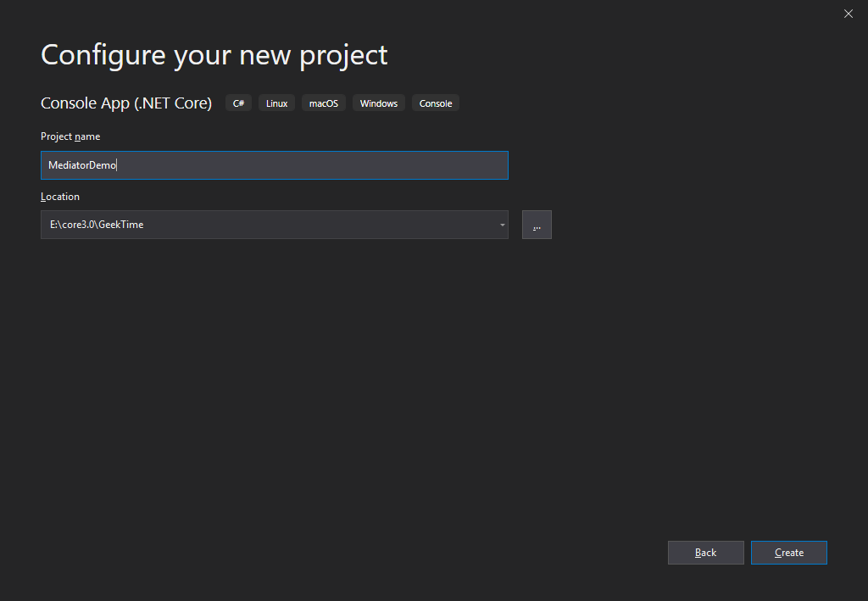Click the Create button

tap(789, 553)
